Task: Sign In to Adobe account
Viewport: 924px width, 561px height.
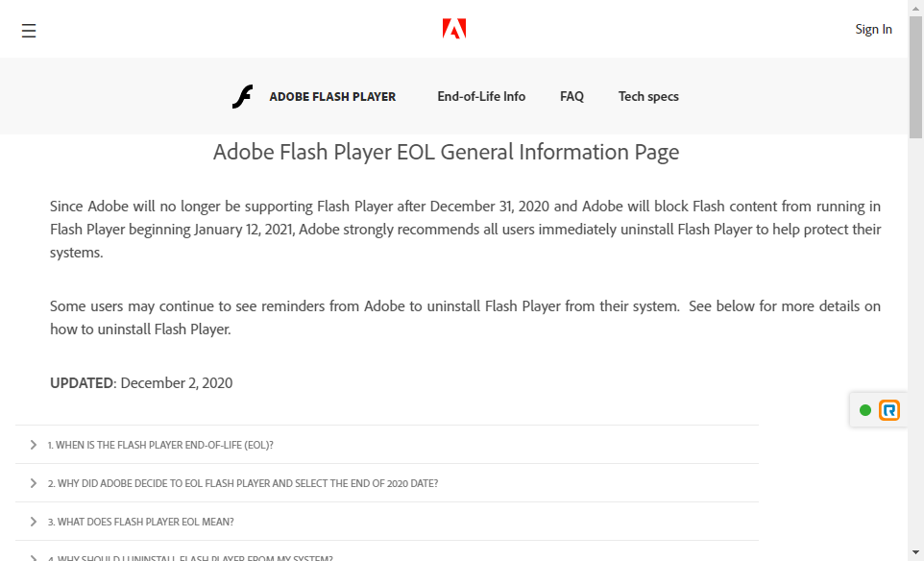Action: pyautogui.click(x=873, y=29)
